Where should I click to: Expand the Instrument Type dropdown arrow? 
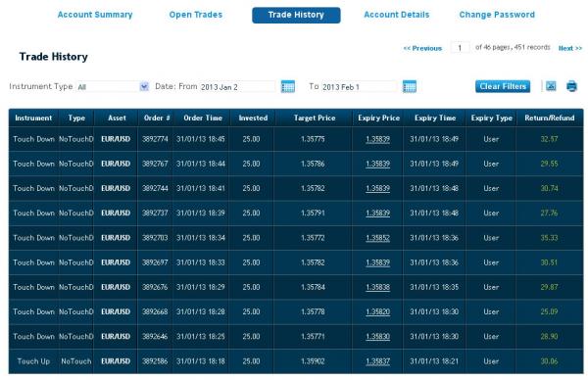click(144, 86)
